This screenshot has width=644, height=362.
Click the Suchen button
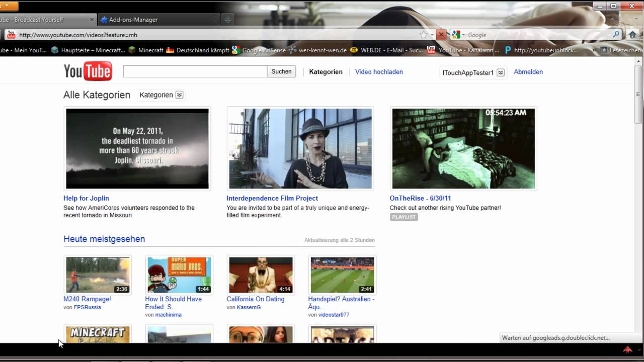pos(281,71)
